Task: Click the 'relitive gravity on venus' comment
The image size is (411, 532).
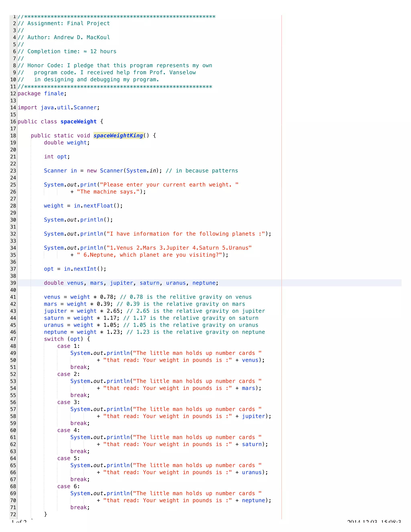Action: (186, 297)
